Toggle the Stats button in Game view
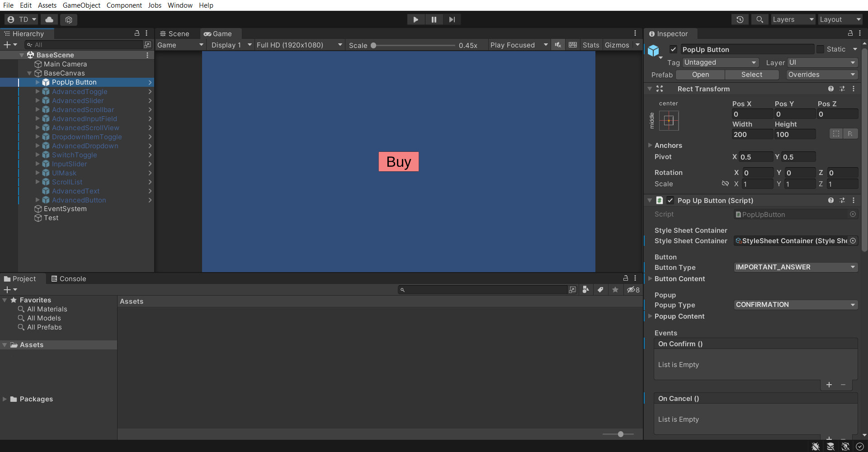Viewport: 868px width, 452px height. pos(591,45)
